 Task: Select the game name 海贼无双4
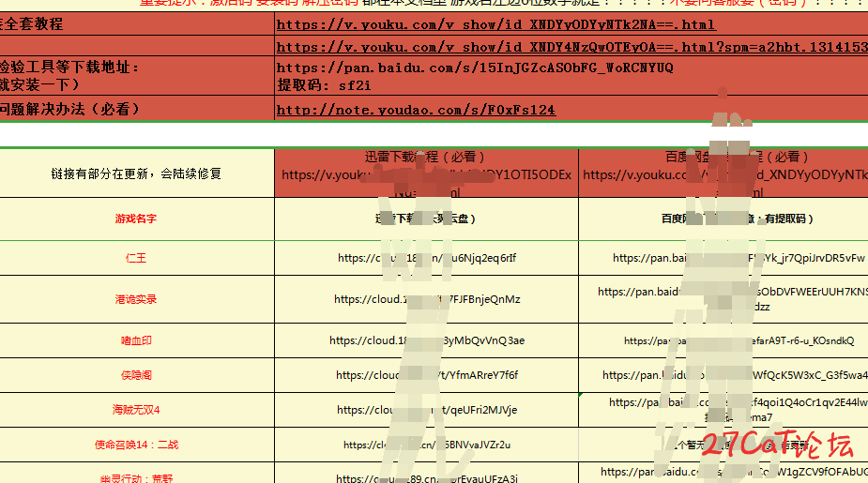136,410
